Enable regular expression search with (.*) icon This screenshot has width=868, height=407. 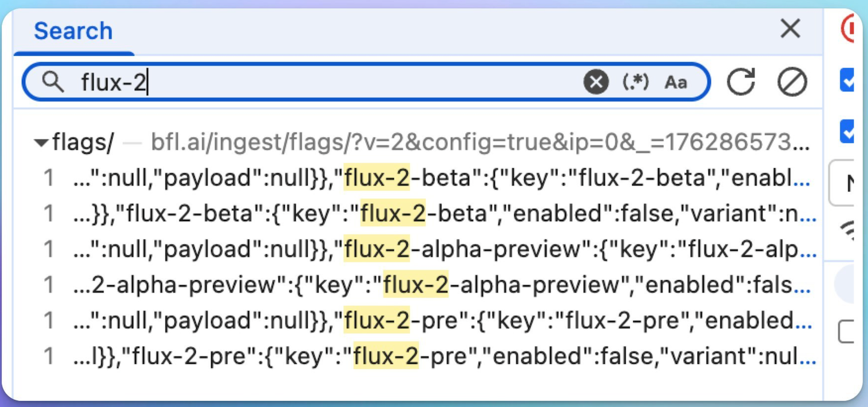(635, 82)
